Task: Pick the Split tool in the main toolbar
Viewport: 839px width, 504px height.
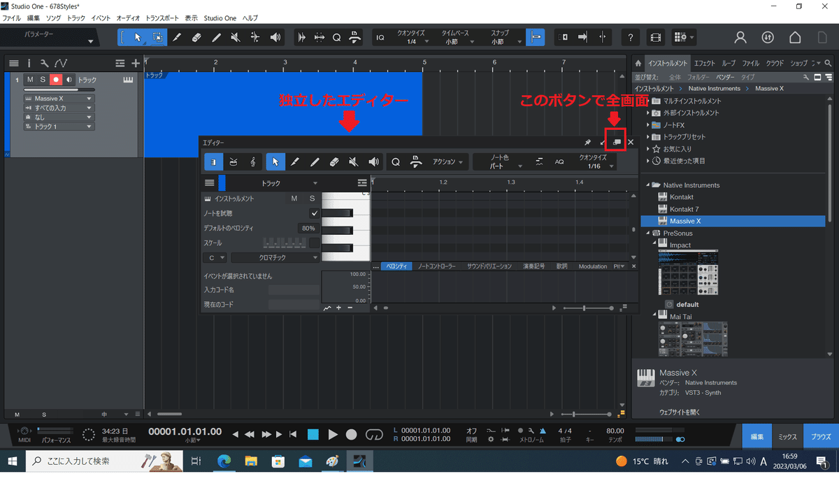Action: coord(177,38)
